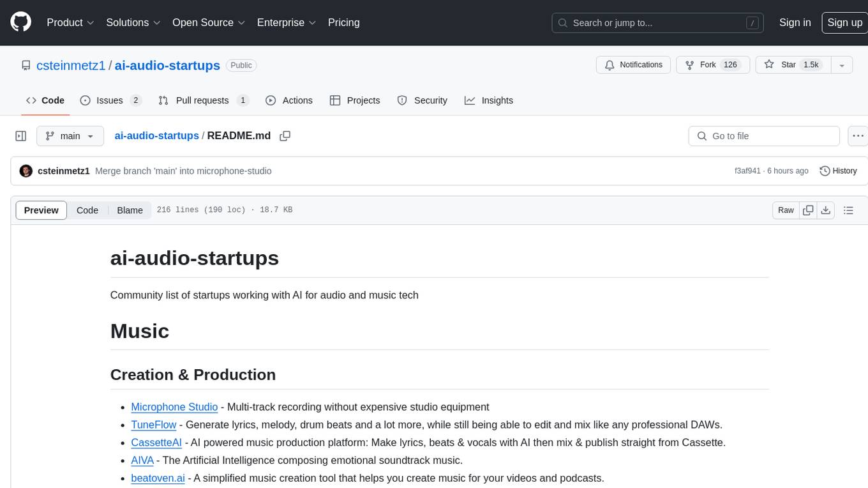Expand the Open Source menu

pos(209,22)
